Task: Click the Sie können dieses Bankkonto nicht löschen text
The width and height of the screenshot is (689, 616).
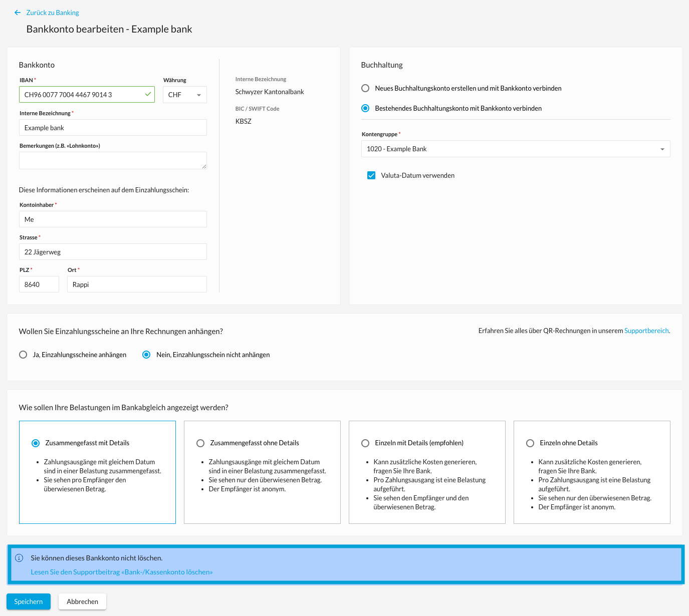Action: point(97,558)
